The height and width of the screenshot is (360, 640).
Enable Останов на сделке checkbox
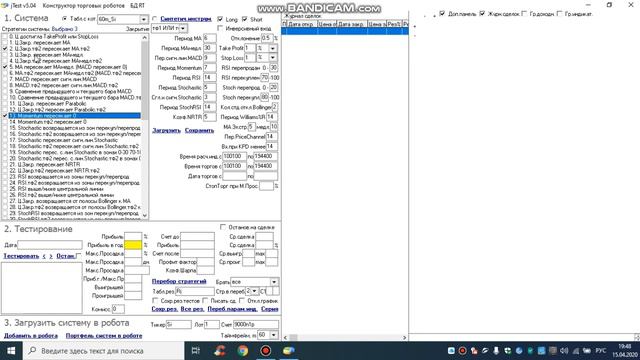tap(223, 227)
